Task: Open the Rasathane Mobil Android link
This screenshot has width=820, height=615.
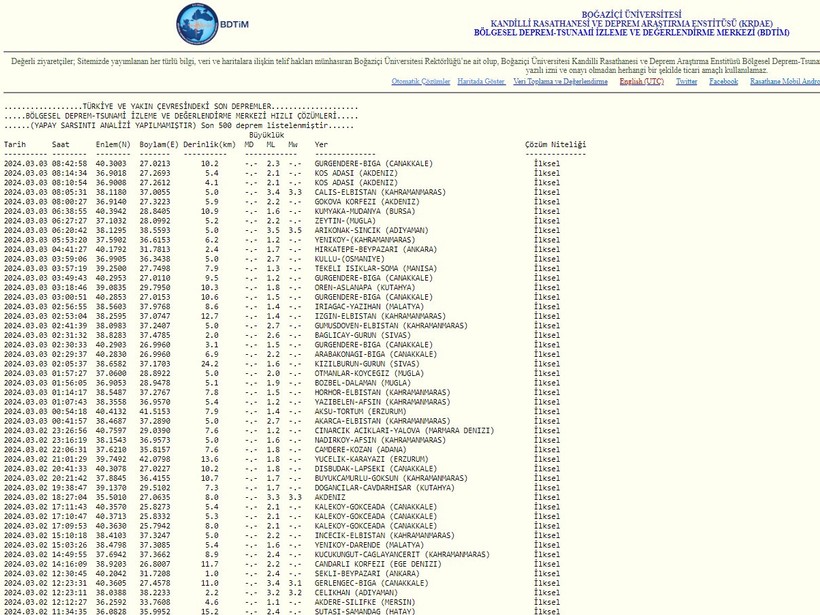Action: pyautogui.click(x=785, y=82)
